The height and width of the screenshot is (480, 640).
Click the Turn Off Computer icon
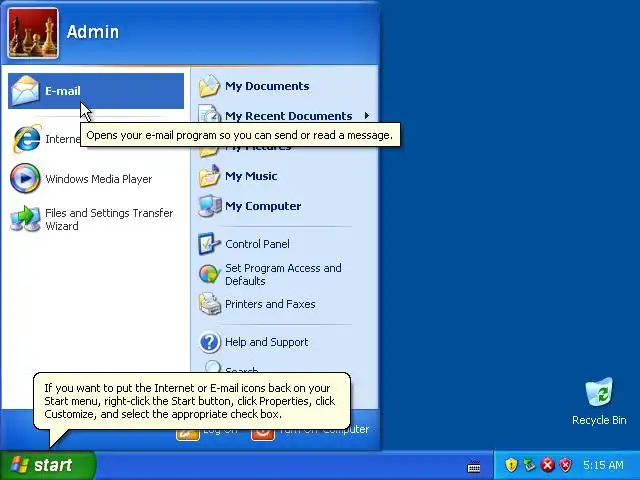tap(263, 435)
